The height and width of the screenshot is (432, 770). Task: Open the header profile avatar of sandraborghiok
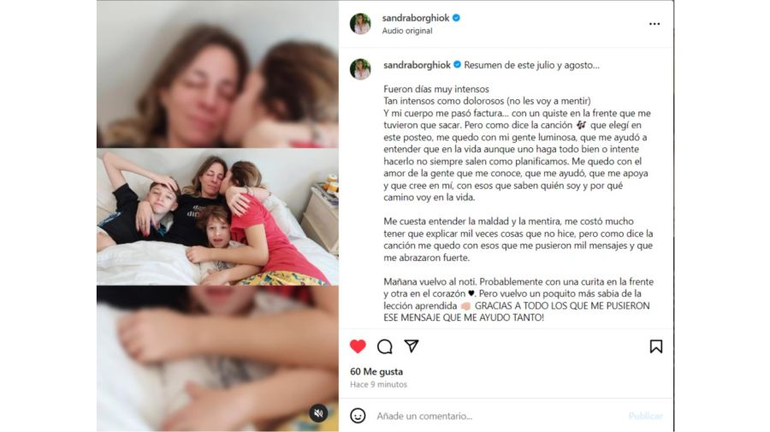click(x=360, y=24)
